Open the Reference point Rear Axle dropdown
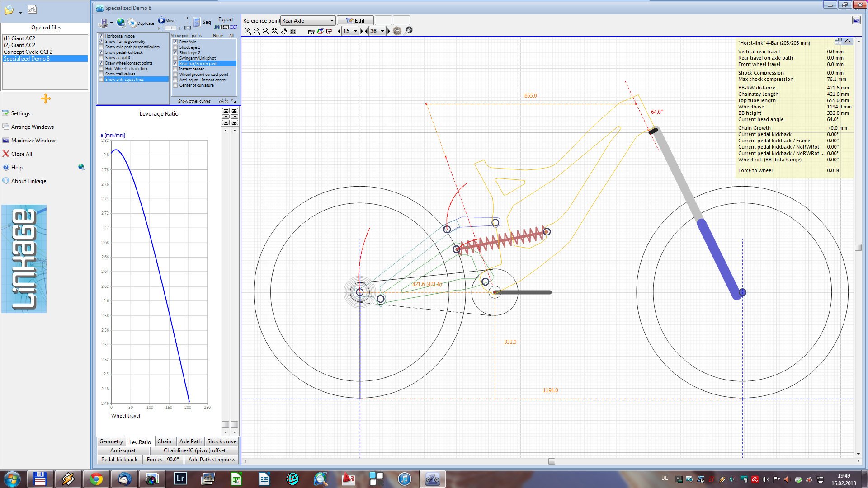Viewport: 868px width, 488px height. coord(308,20)
